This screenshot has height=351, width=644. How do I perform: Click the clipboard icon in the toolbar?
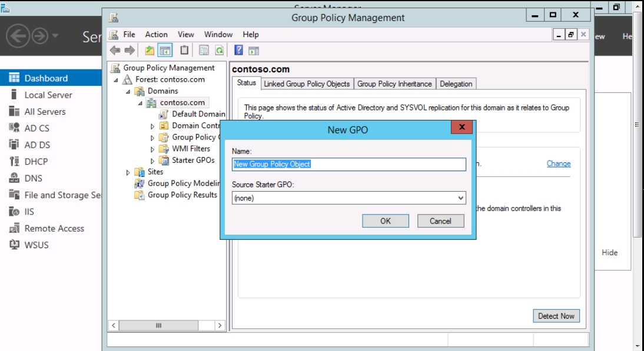click(184, 50)
